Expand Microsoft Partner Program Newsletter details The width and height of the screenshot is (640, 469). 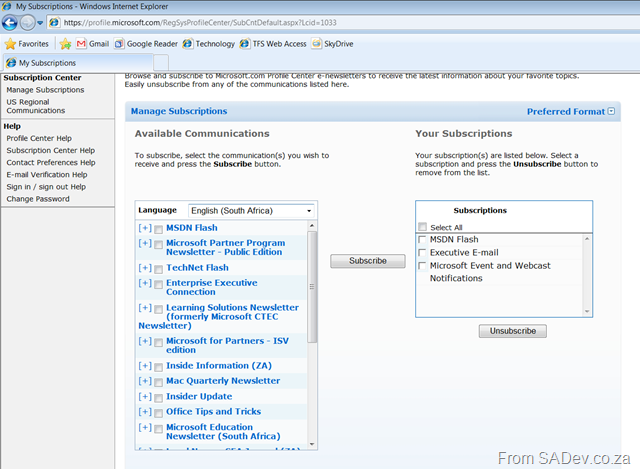click(145, 243)
